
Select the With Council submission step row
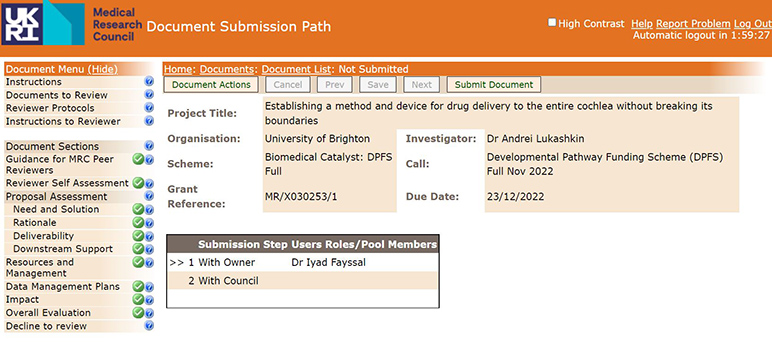pyautogui.click(x=302, y=281)
